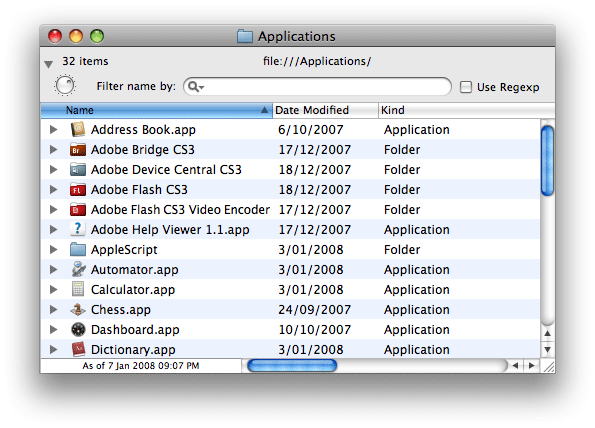
Task: Expand the Chess.app row
Action: tap(54, 309)
